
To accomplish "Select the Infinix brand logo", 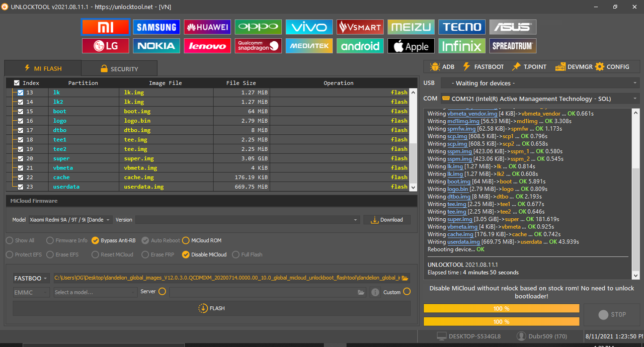I will 462,46.
